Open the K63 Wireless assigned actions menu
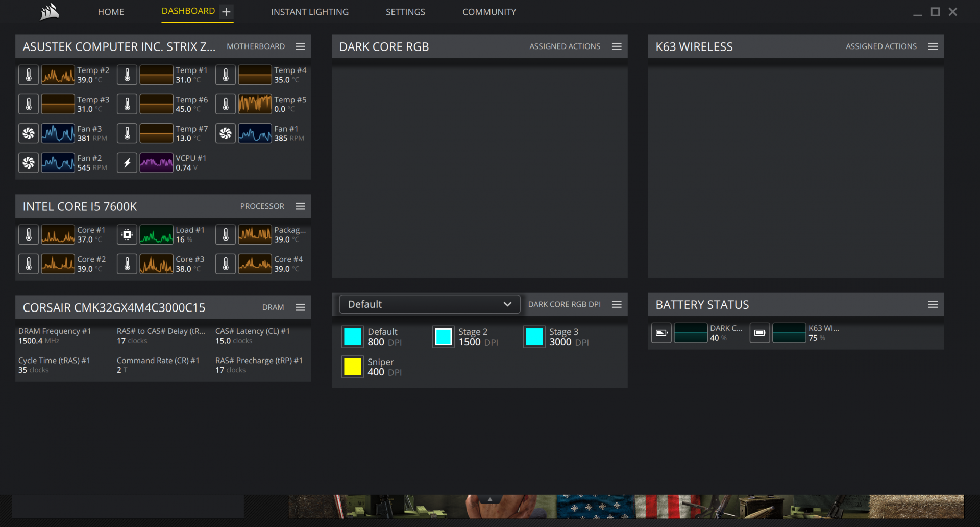980x527 pixels. point(933,46)
